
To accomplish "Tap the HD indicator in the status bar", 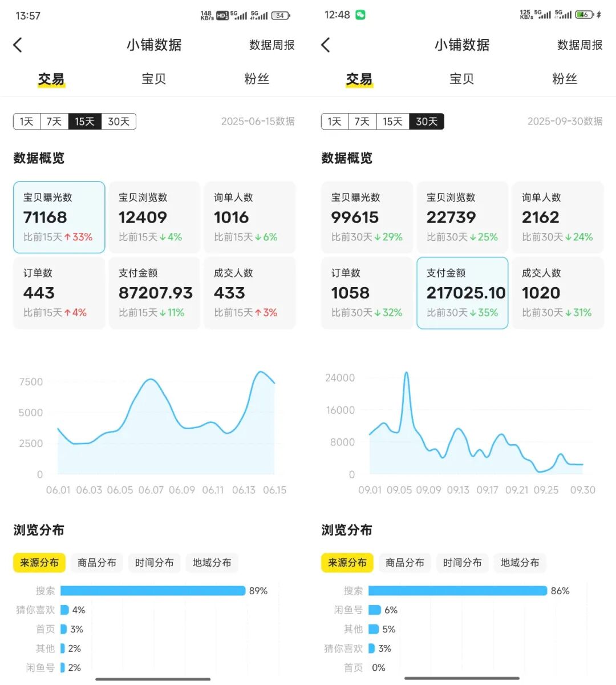I will 222,15.
